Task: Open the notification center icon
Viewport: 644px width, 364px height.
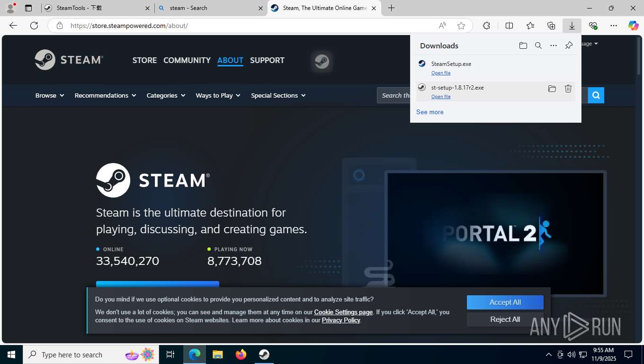Action: tap(628, 355)
